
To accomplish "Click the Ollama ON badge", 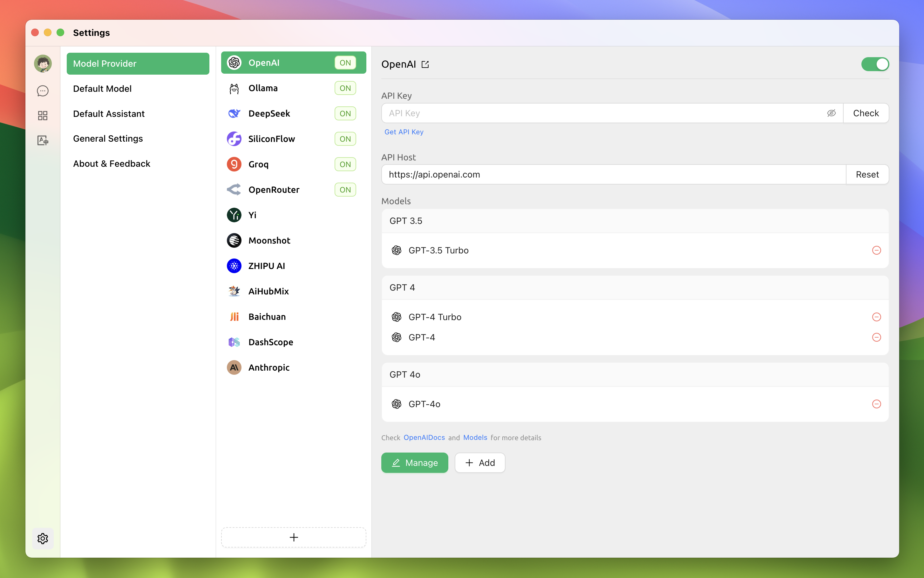I will point(345,88).
